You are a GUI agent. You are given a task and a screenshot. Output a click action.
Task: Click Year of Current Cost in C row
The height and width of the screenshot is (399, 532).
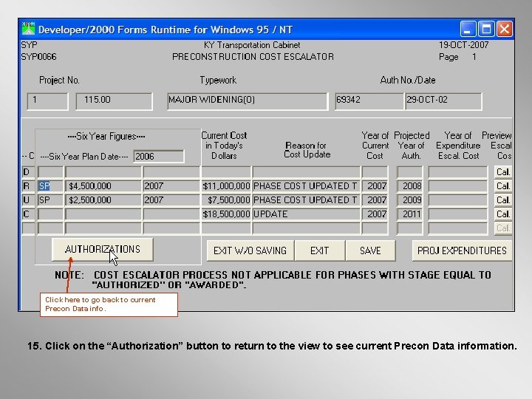[375, 214]
